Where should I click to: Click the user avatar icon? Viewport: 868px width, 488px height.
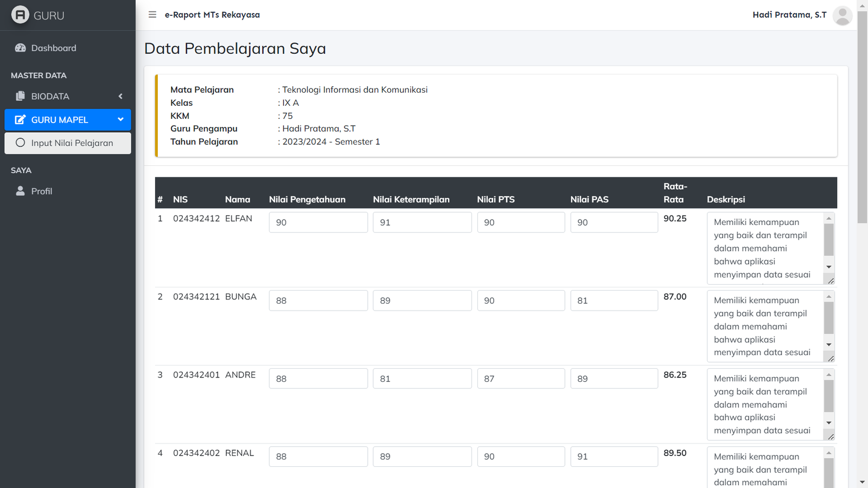click(x=842, y=16)
